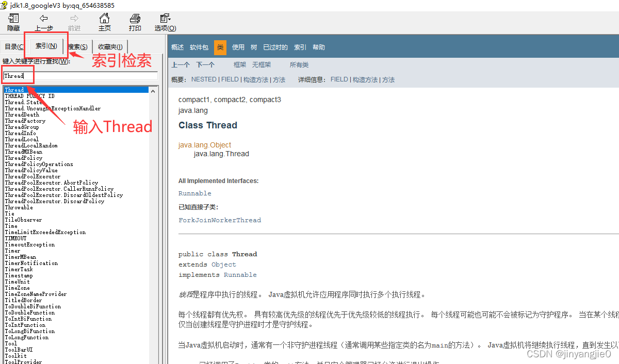Click the 无框架 no-frames link
619x364 pixels.
(x=262, y=65)
